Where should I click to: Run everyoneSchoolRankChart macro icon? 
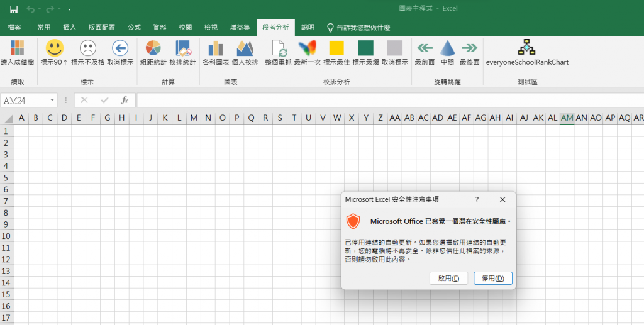[526, 47]
